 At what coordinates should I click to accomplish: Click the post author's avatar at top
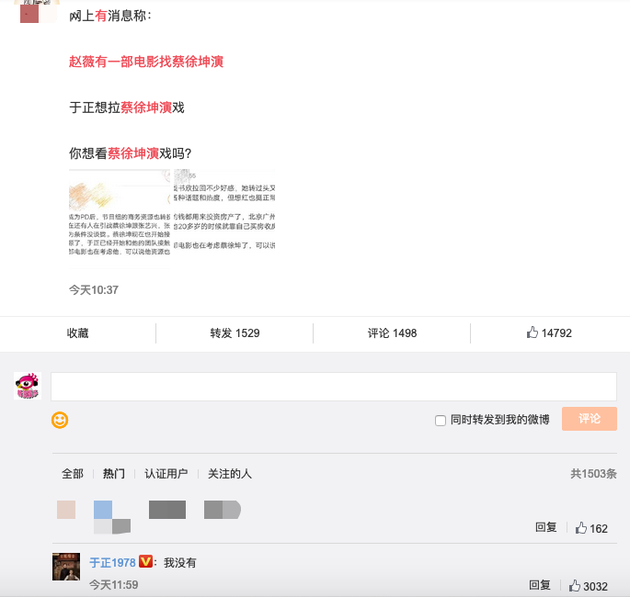(31, 12)
